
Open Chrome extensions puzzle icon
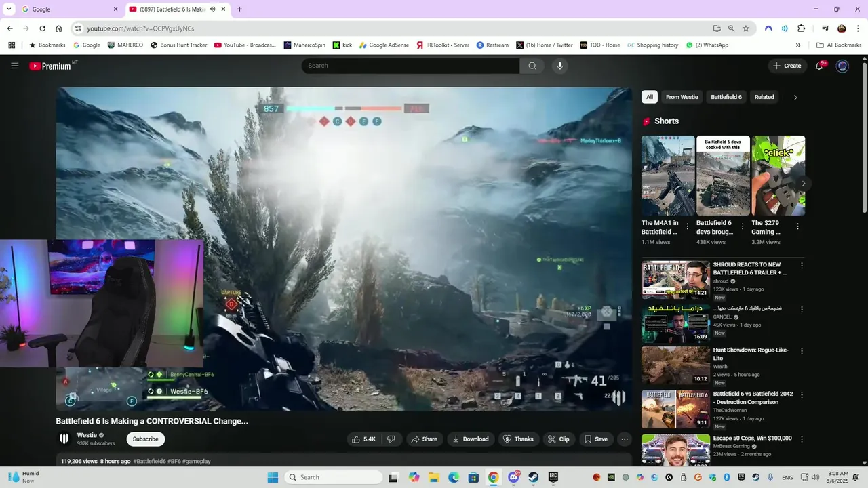pos(801,28)
